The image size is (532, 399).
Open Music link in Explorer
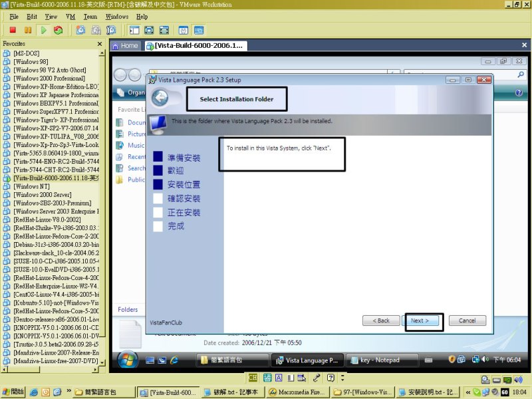point(136,145)
